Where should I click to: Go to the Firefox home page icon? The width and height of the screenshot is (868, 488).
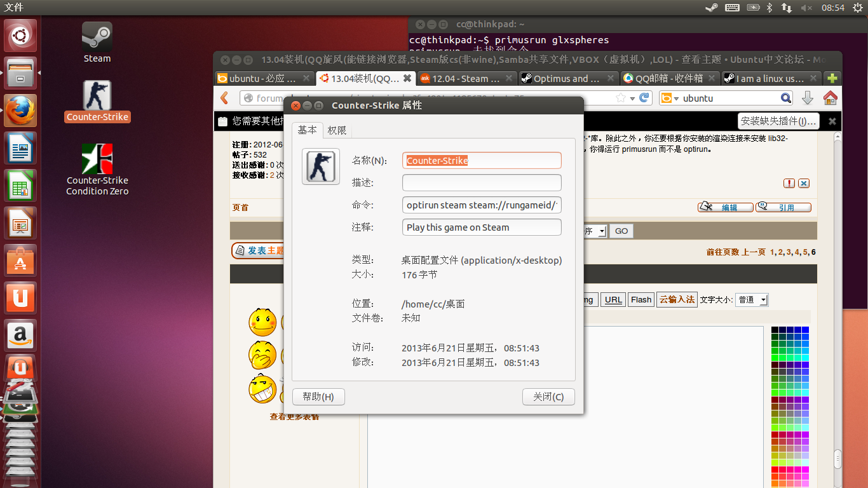[830, 98]
